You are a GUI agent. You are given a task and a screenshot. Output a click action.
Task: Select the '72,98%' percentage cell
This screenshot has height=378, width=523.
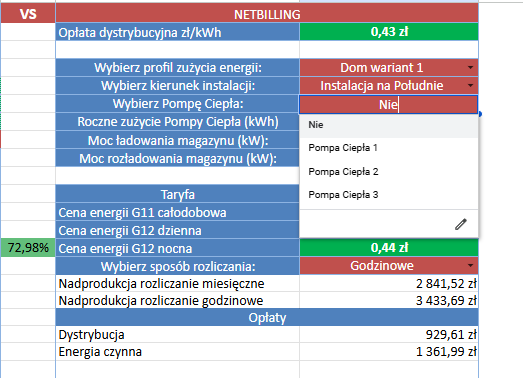28,248
